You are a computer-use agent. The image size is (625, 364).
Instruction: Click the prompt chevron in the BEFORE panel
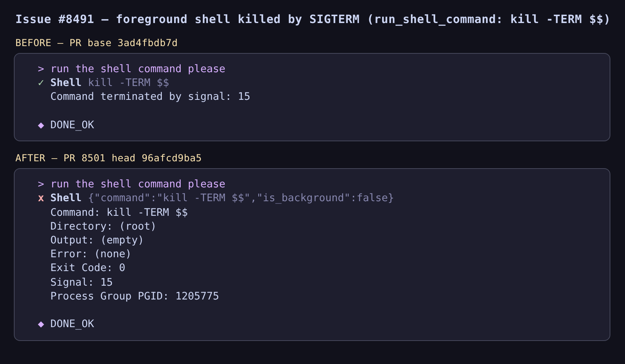[x=41, y=69]
